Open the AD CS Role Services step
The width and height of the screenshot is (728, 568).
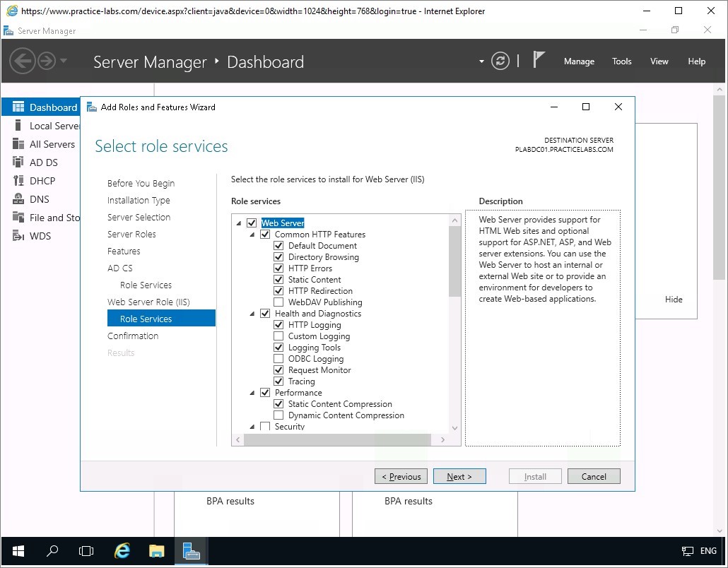click(x=146, y=285)
